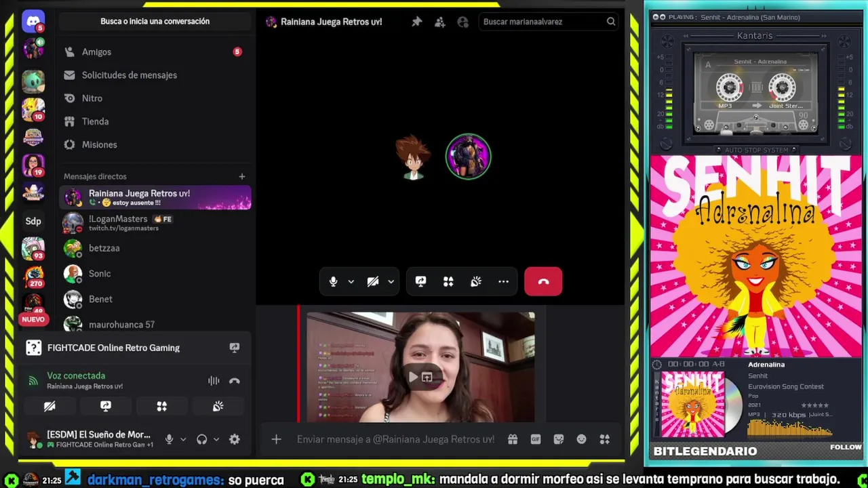Open the Tienda shop page
Screen dimensions: 868x488
[x=155, y=121]
